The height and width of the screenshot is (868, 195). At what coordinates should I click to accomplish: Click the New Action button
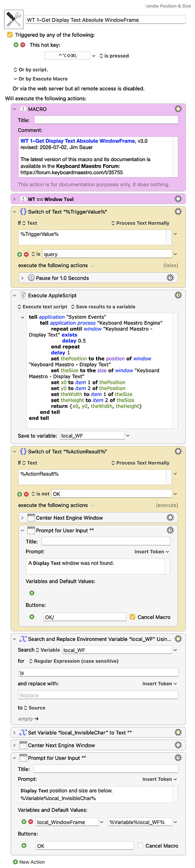coord(29,862)
